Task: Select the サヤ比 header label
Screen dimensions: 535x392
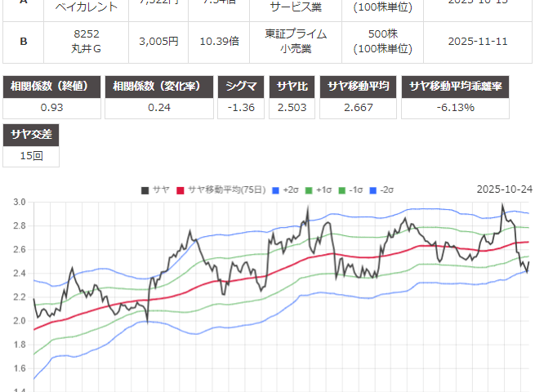Action: [x=292, y=87]
